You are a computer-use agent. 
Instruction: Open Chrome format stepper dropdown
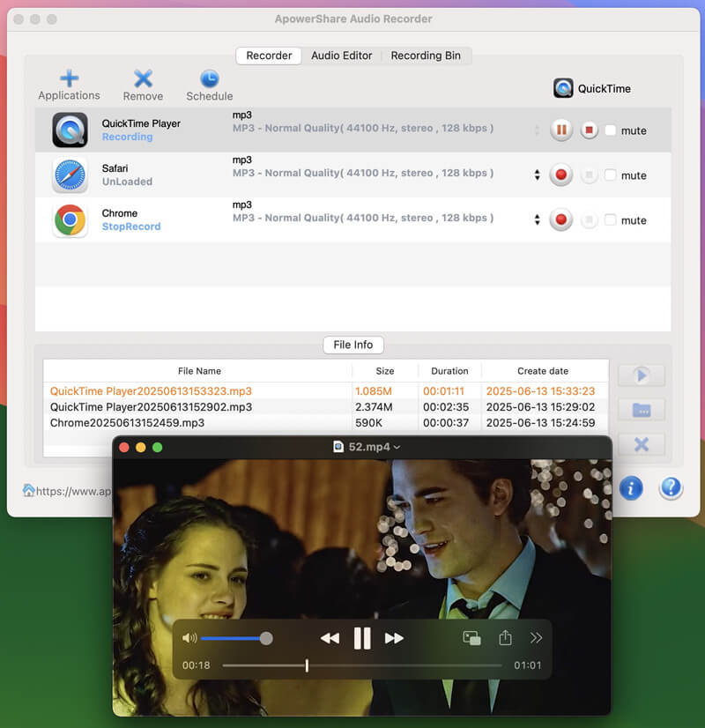[537, 220]
